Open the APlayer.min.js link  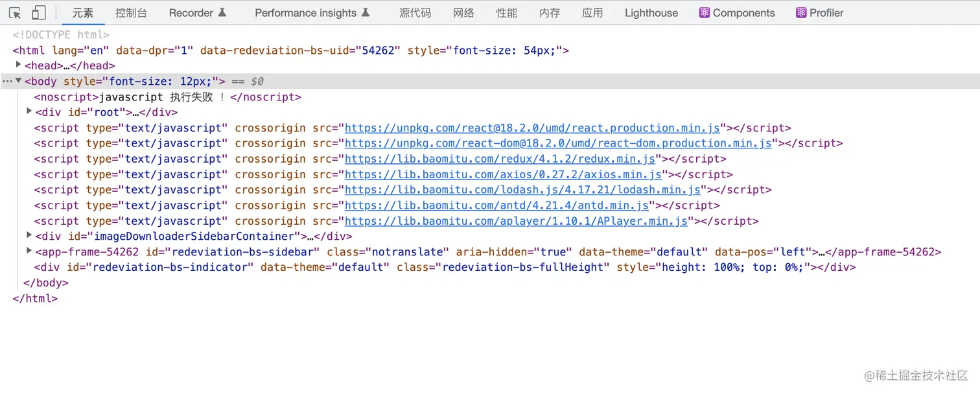516,222
